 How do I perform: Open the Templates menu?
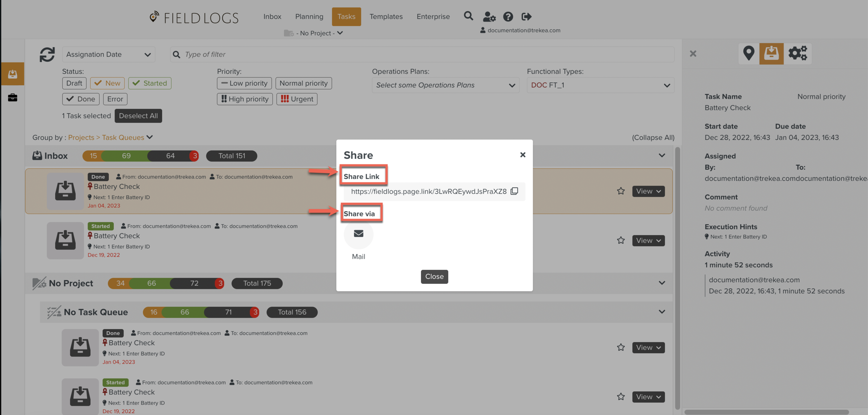pos(386,17)
